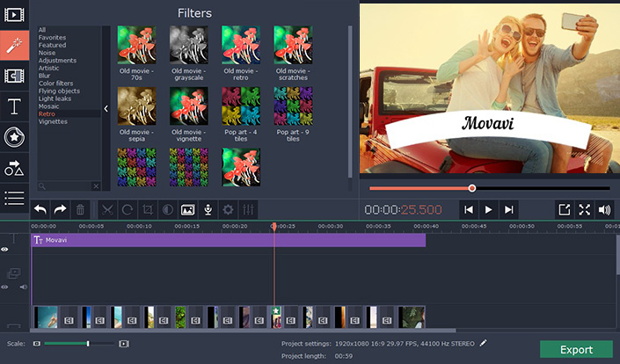Open the Import media tab icon
Viewport: 620px width, 364px height.
click(14, 15)
